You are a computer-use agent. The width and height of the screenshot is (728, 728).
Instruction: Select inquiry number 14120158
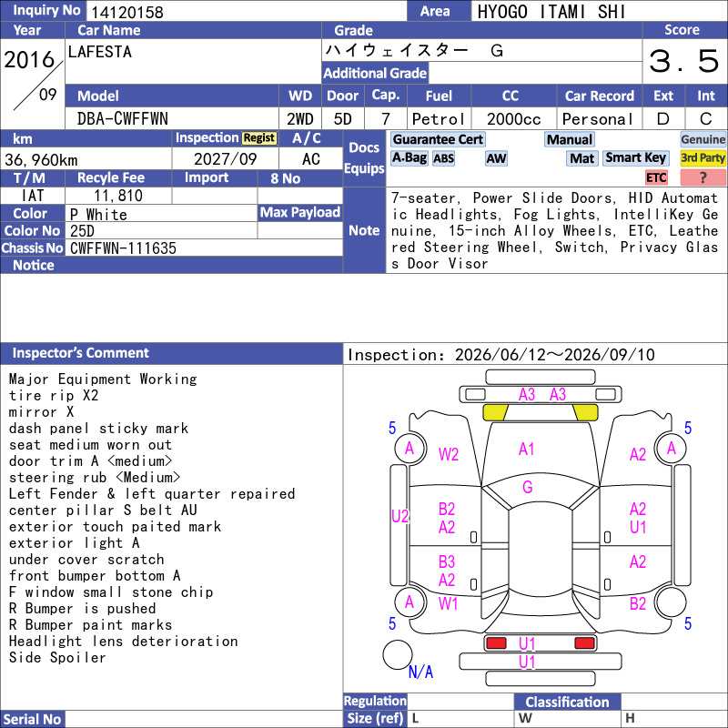(x=127, y=12)
